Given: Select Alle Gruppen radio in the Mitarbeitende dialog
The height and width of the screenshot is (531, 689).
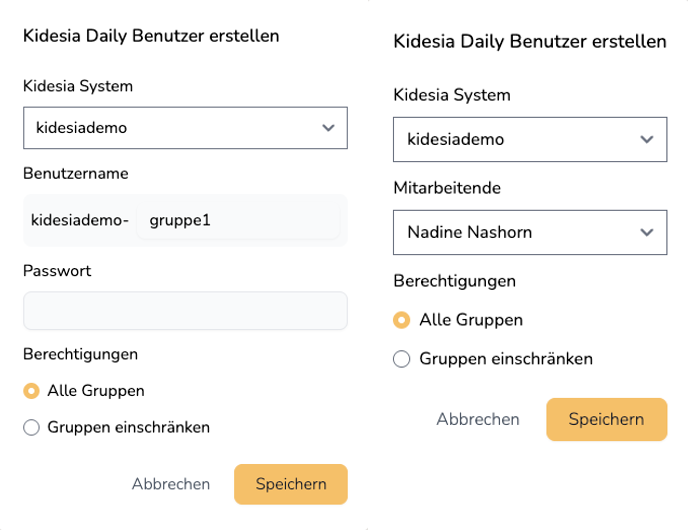Looking at the screenshot, I should pos(402,321).
